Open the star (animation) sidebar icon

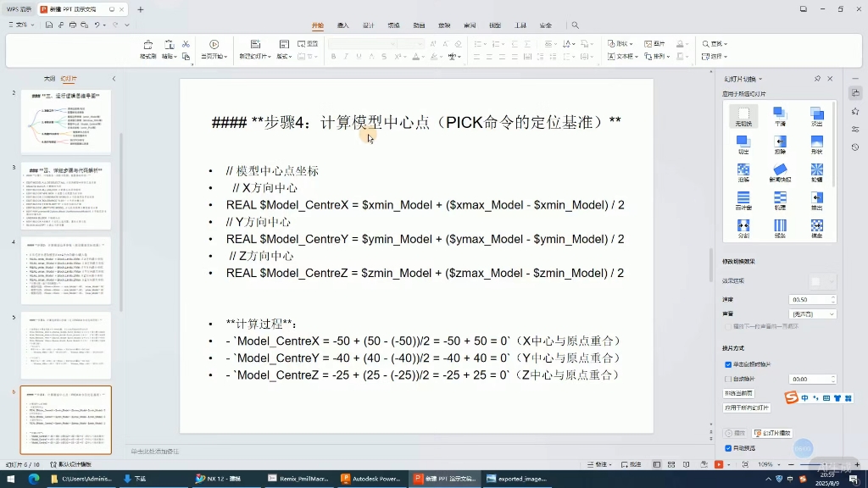point(855,111)
